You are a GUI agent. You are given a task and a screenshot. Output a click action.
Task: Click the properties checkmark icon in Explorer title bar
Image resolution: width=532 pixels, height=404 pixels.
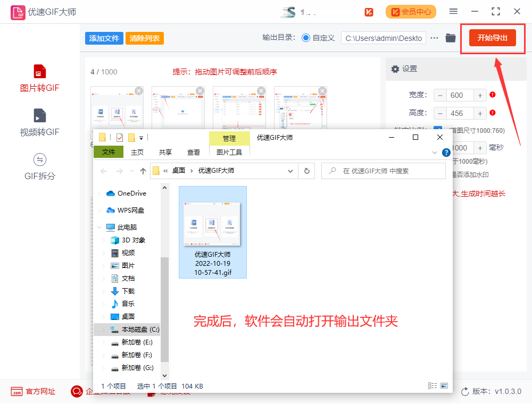119,137
